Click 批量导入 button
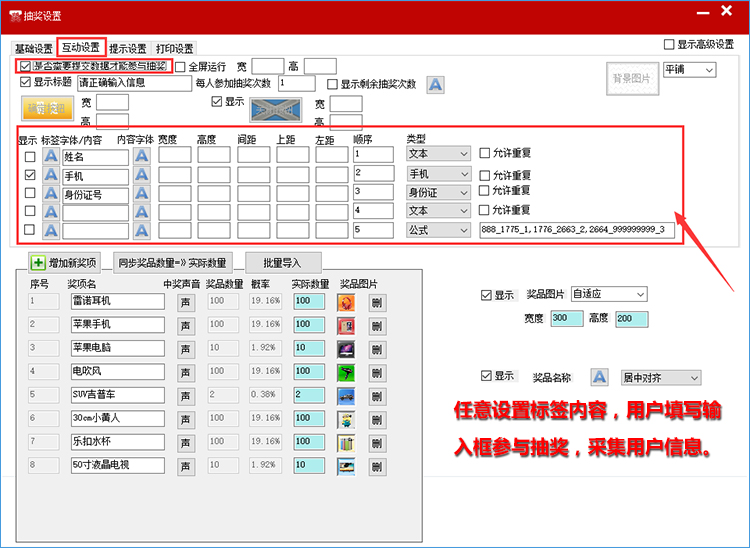The height and width of the screenshot is (548, 750). 284,262
